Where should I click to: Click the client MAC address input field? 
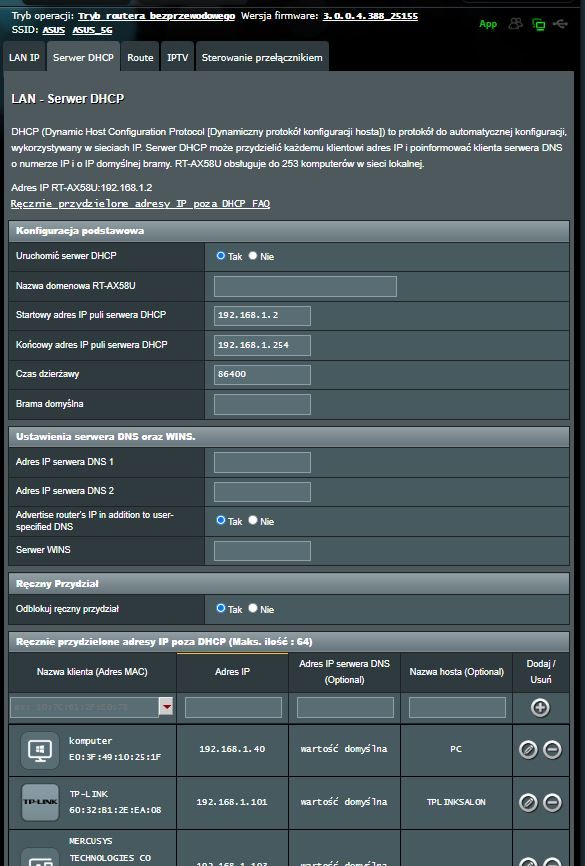click(85, 707)
